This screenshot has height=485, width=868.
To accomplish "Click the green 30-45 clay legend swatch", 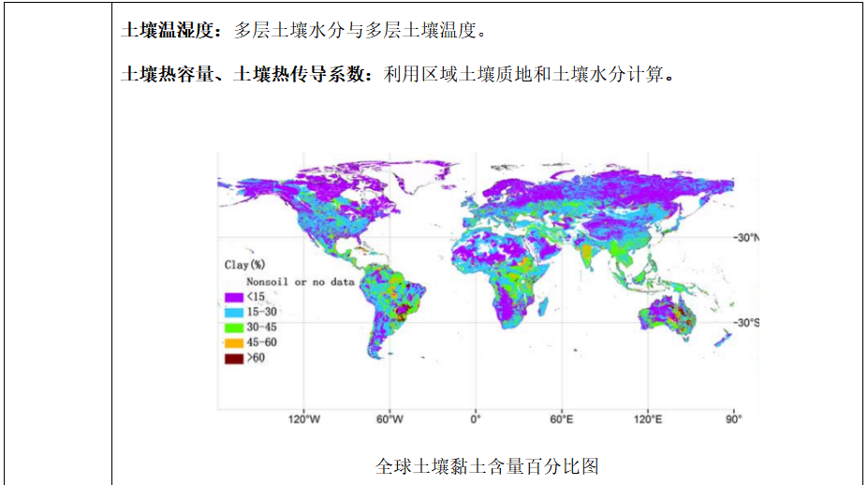I will (x=233, y=328).
